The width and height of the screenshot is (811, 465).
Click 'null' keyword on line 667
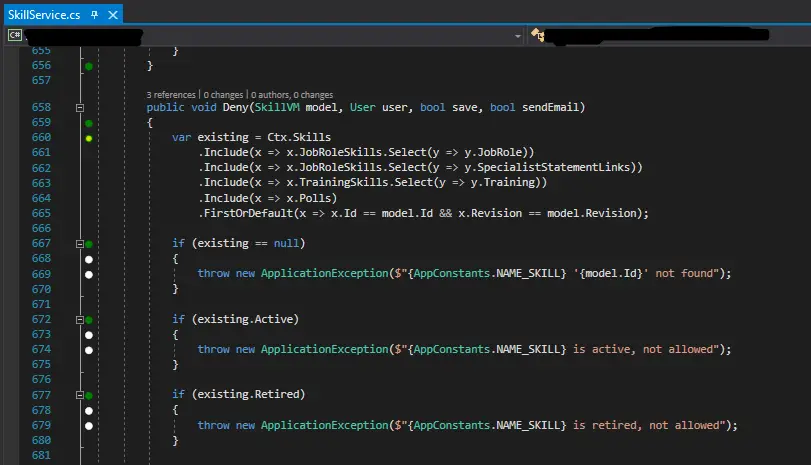coord(286,243)
